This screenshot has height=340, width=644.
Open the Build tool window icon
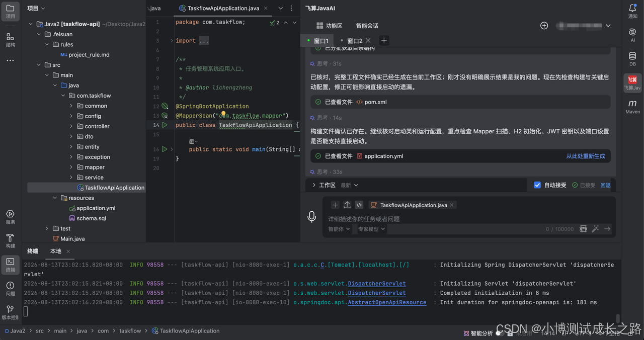tap(10, 241)
